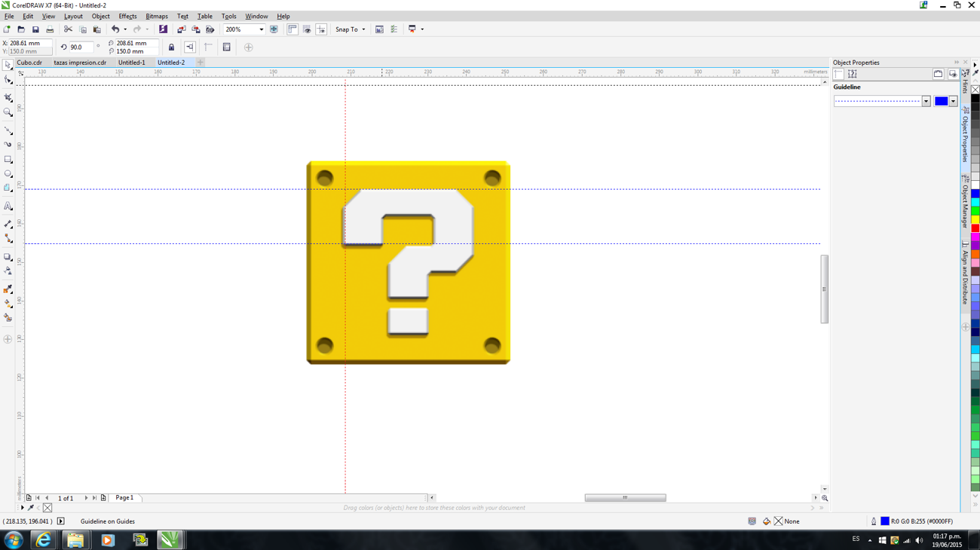Select the Zoom magnifier tool in toolbox
This screenshot has width=980, height=550.
click(x=8, y=112)
